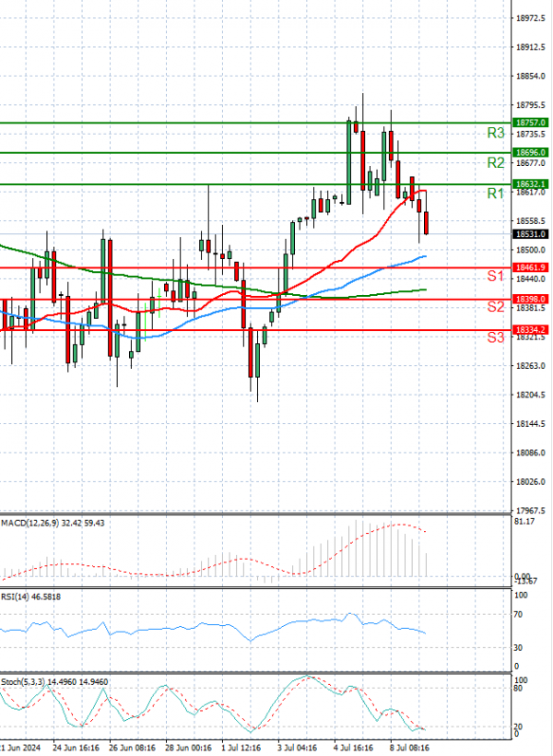Click the R1 resistance price tag 18632.1

pyautogui.click(x=530, y=183)
